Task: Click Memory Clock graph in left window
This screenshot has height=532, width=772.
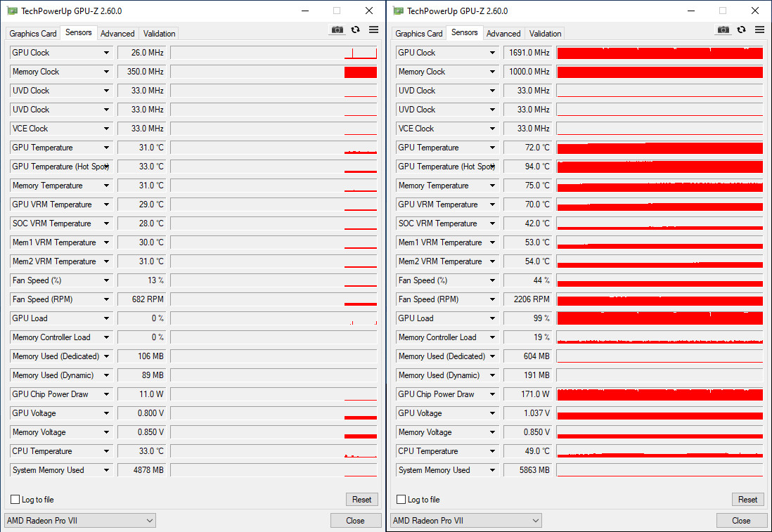Action: (x=274, y=72)
